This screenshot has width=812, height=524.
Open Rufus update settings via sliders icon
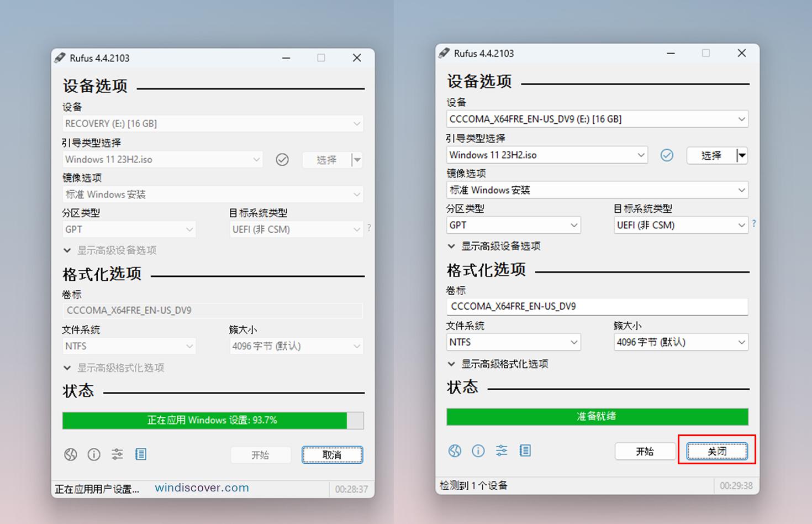pyautogui.click(x=117, y=454)
